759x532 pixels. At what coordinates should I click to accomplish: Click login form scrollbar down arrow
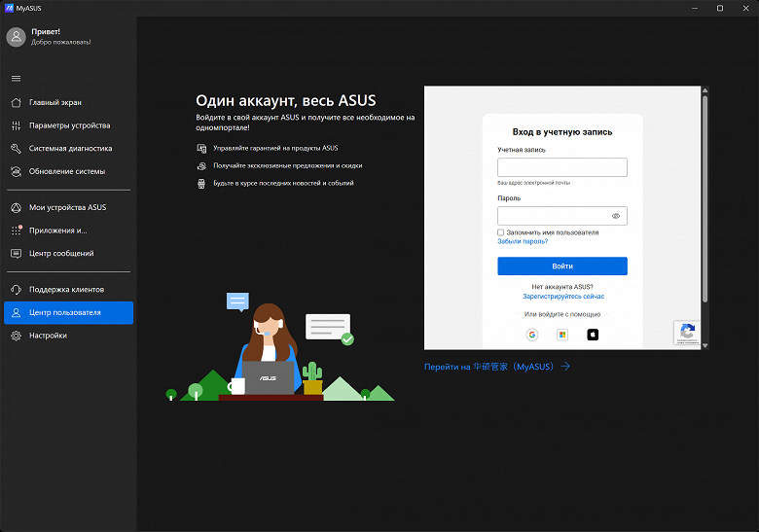[705, 345]
